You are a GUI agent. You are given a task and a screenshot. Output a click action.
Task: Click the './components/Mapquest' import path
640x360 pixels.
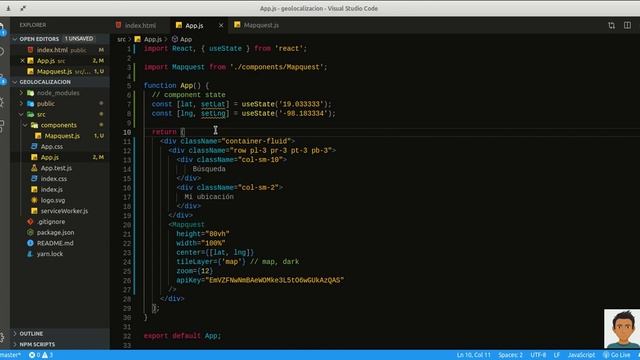pos(277,67)
